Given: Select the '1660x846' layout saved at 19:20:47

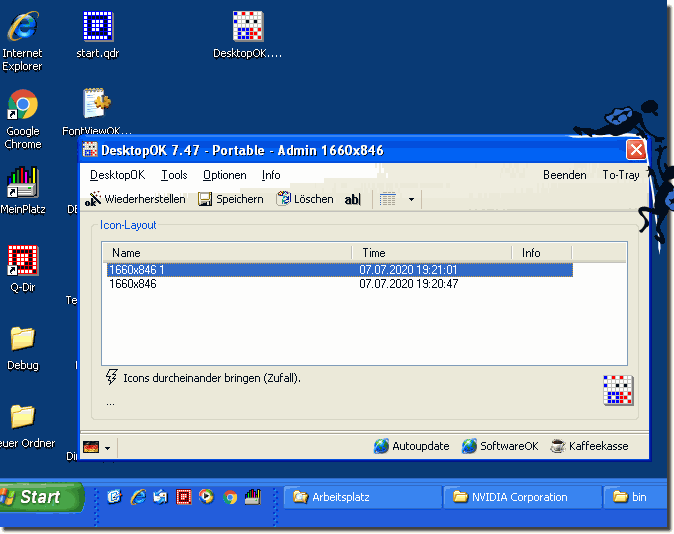Looking at the screenshot, I should coord(340,284).
